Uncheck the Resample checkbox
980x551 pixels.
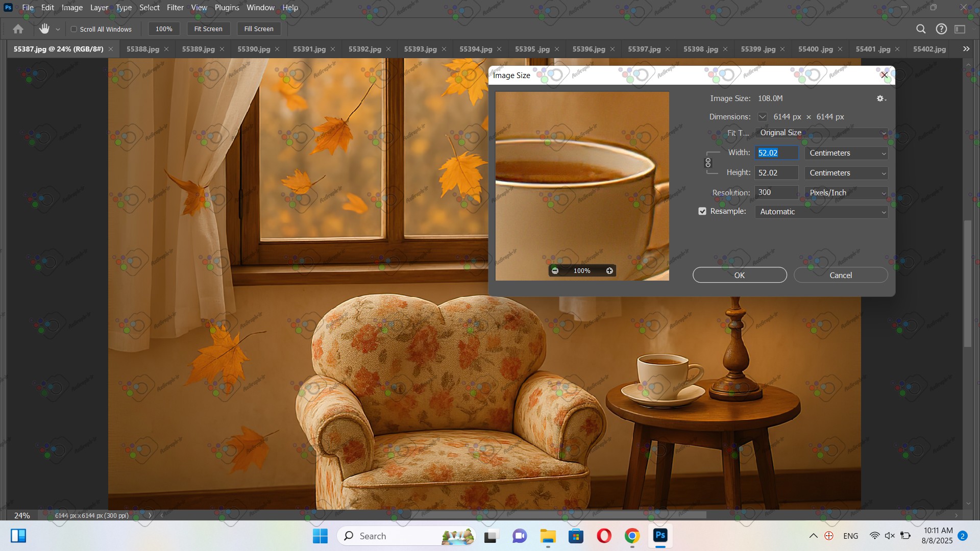tap(702, 211)
